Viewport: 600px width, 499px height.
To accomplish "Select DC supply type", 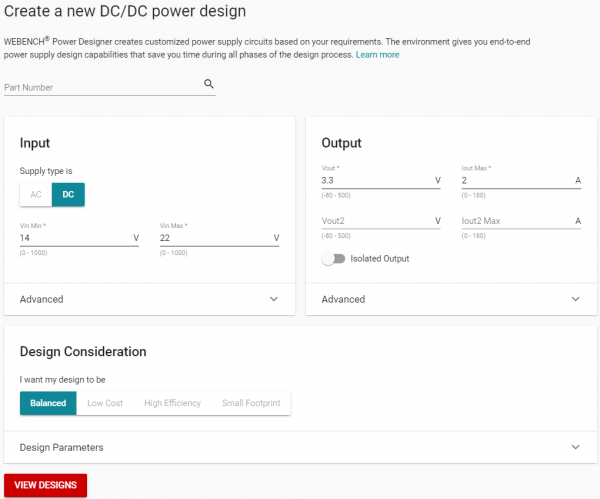I will pos(68,194).
